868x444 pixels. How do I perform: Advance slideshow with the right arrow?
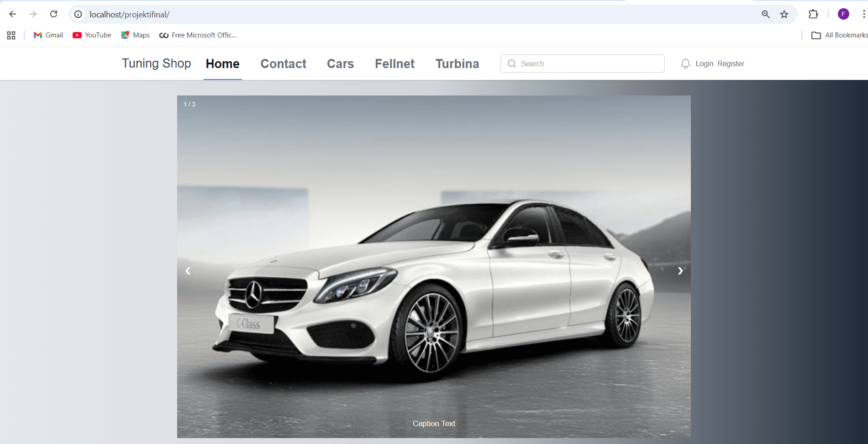coord(680,270)
